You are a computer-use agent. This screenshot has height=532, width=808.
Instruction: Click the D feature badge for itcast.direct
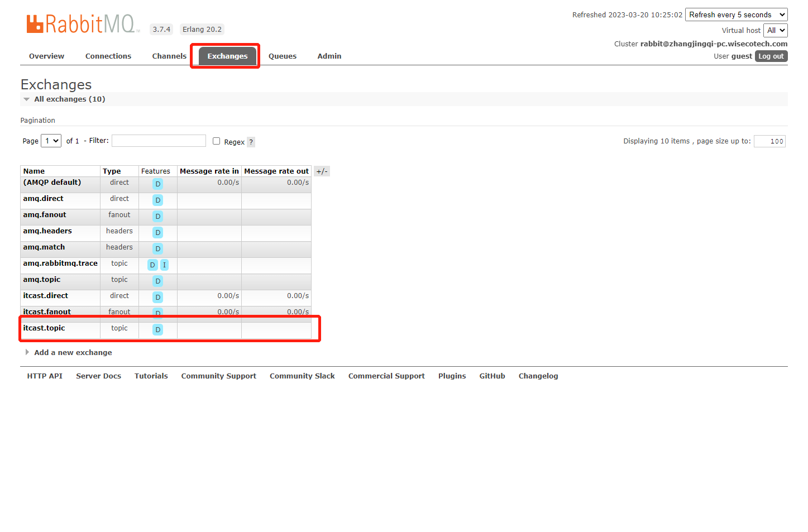pos(158,297)
